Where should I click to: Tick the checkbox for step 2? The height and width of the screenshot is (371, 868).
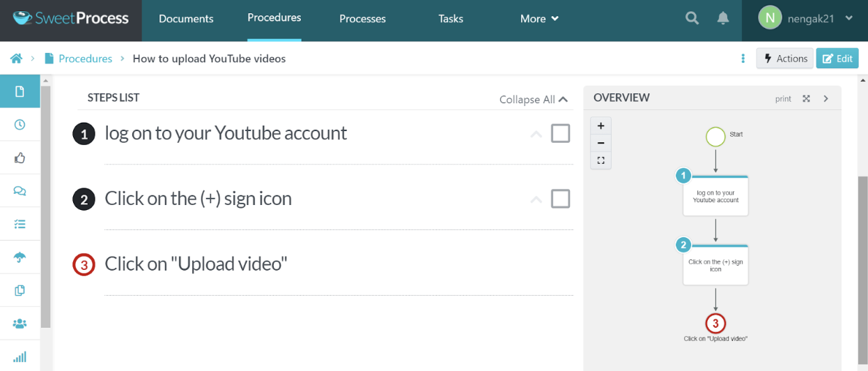tap(560, 199)
